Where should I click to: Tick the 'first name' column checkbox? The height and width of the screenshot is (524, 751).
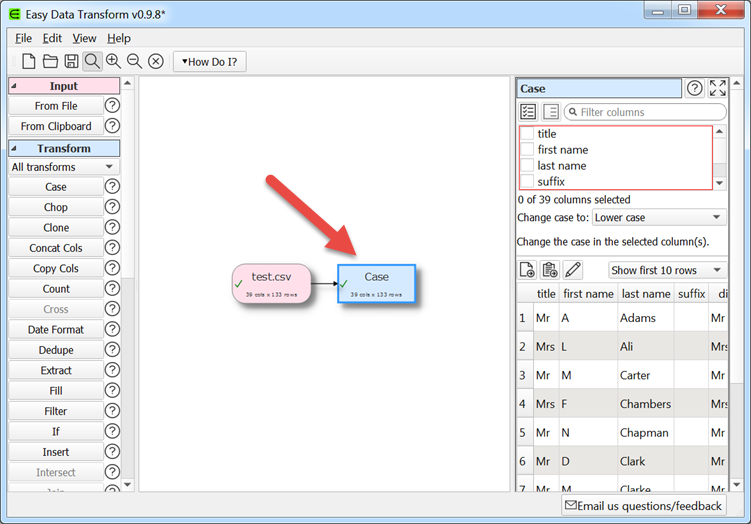point(527,150)
